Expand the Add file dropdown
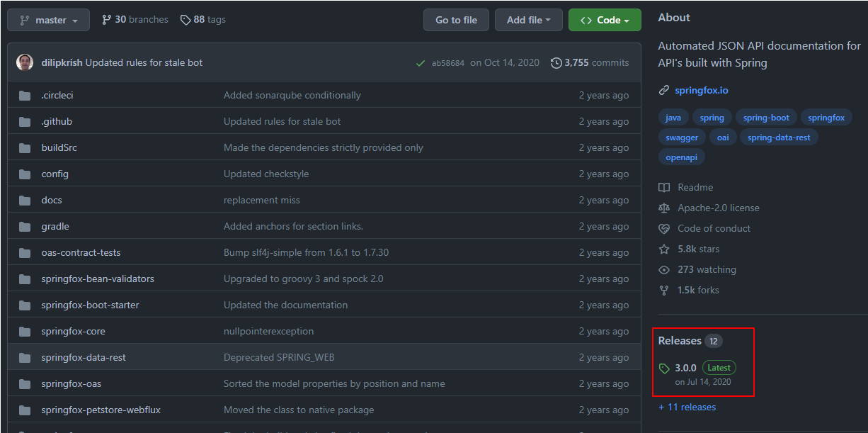This screenshot has height=433, width=868. pyautogui.click(x=529, y=20)
